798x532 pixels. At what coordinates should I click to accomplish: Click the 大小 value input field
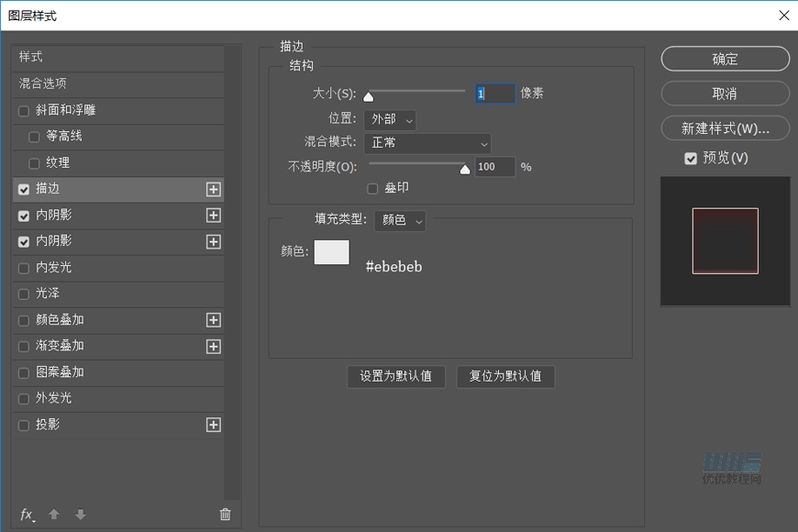(493, 94)
